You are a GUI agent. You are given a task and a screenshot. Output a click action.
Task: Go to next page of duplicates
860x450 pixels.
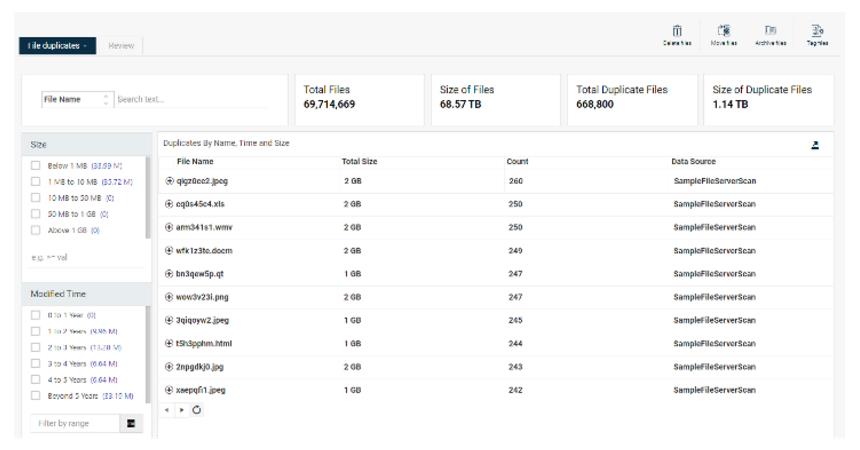coord(182,410)
